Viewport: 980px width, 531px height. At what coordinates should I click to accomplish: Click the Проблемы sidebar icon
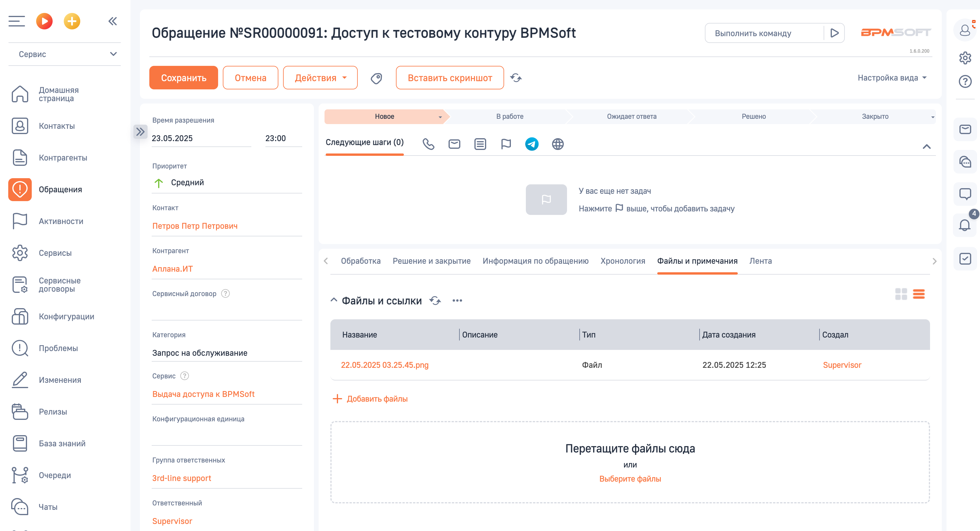click(x=20, y=348)
